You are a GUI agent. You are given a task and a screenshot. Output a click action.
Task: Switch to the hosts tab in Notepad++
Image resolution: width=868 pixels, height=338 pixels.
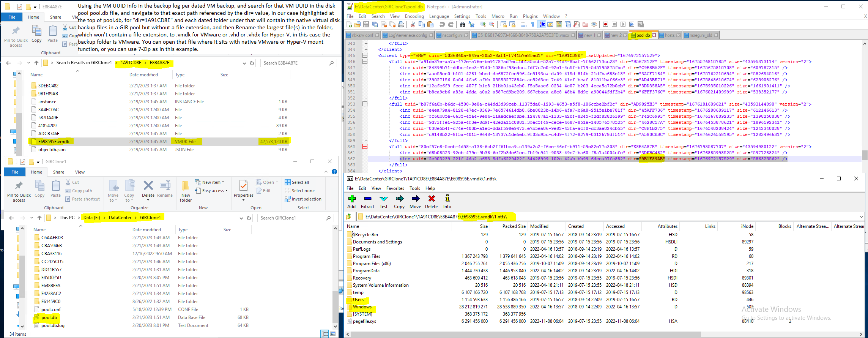click(670, 35)
